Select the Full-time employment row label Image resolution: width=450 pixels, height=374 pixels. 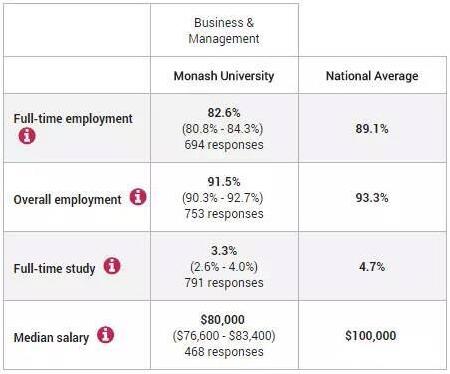[73, 118]
